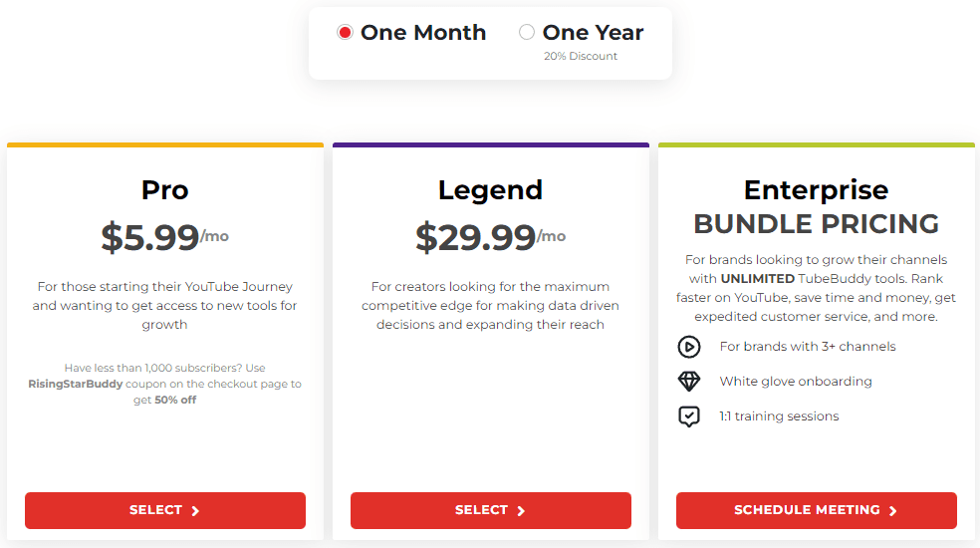Select the Legend plan button
Image resolution: width=980 pixels, height=548 pixels.
[491, 510]
